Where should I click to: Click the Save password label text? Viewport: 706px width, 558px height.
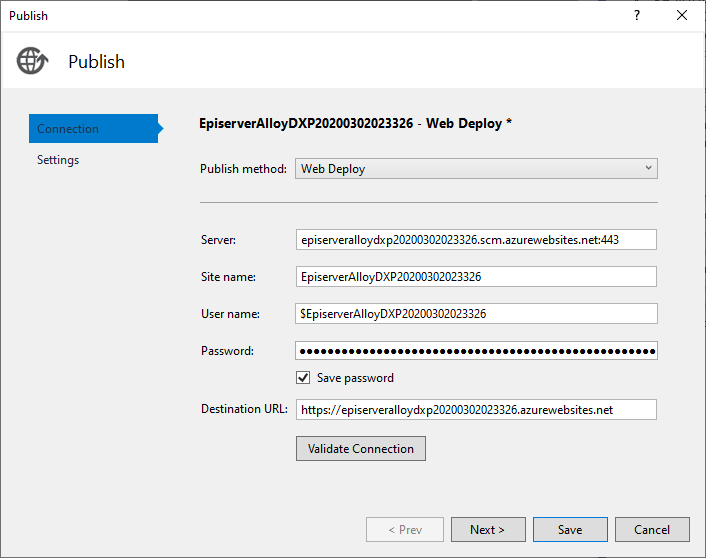(355, 378)
